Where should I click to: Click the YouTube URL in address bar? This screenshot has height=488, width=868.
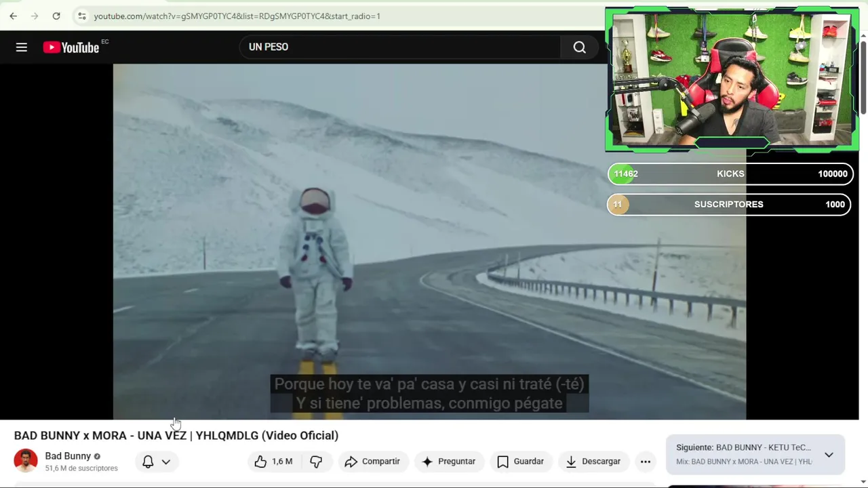point(237,16)
